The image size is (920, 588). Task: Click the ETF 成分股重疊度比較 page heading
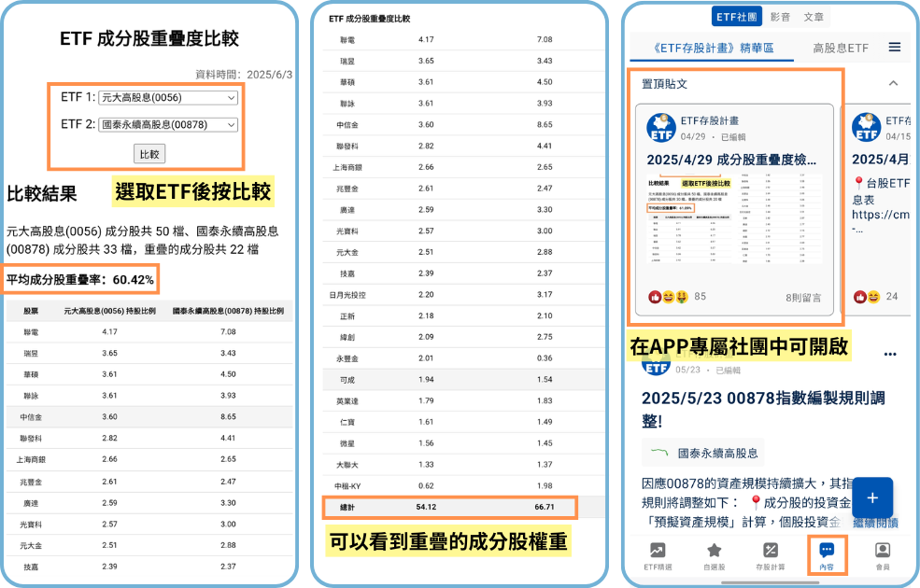click(149, 38)
